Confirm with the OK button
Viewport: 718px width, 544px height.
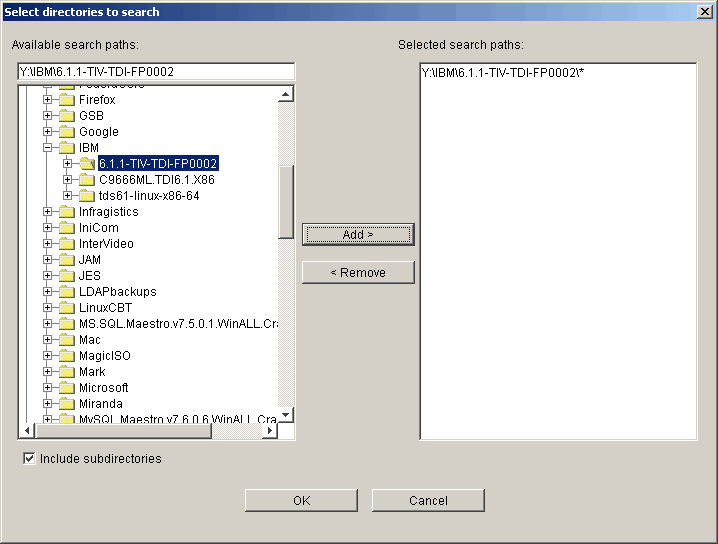click(x=301, y=501)
